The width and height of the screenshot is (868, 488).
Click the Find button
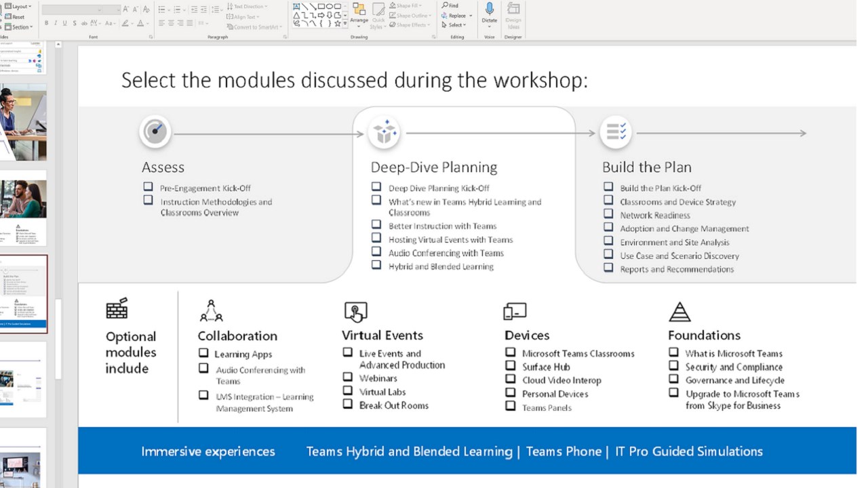(450, 5)
